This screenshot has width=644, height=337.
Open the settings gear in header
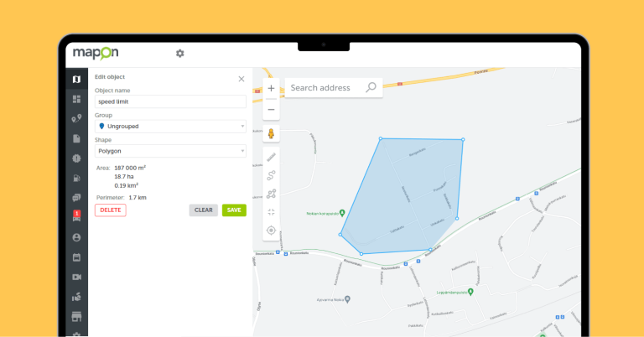[179, 53]
